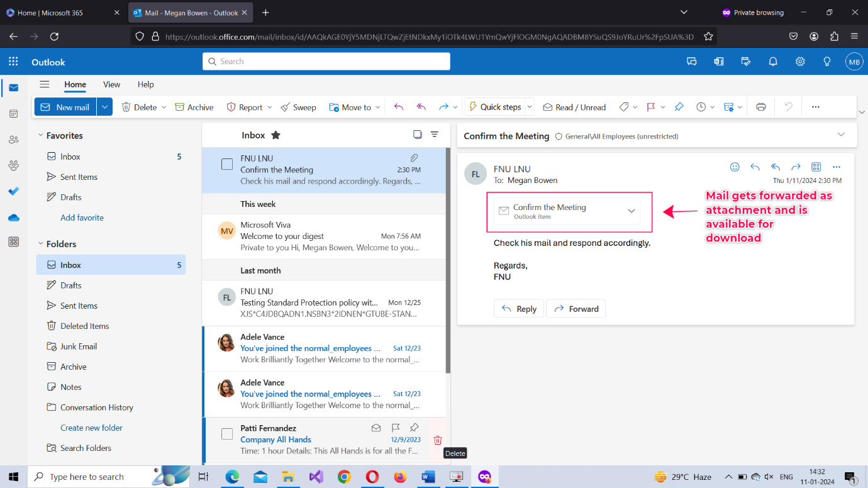This screenshot has width=868, height=488.
Task: Select Junk Email folder
Action: coord(79,346)
